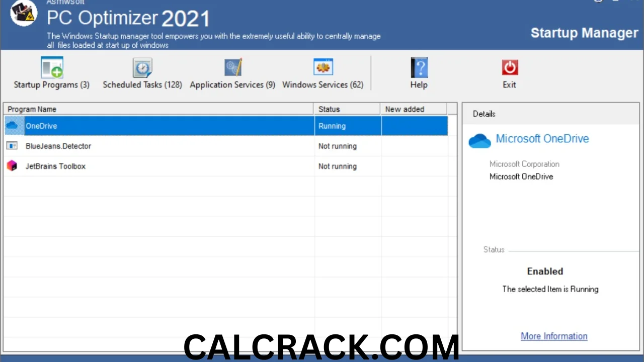The width and height of the screenshot is (644, 362).
Task: Click the Microsoft OneDrive cloud icon in Details
Action: (479, 141)
